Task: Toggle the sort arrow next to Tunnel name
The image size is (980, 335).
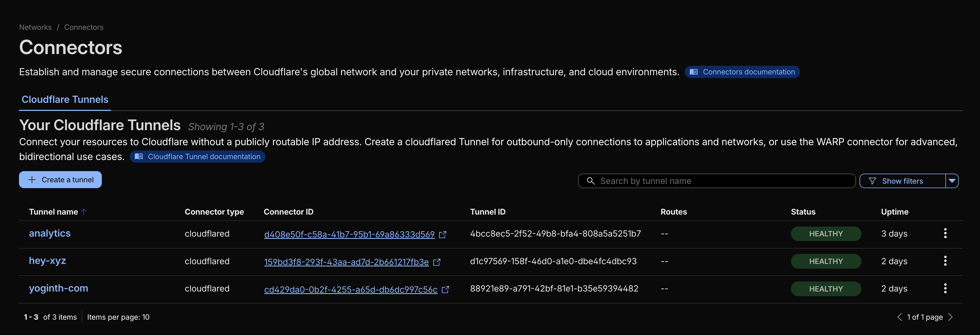Action: pos(84,212)
